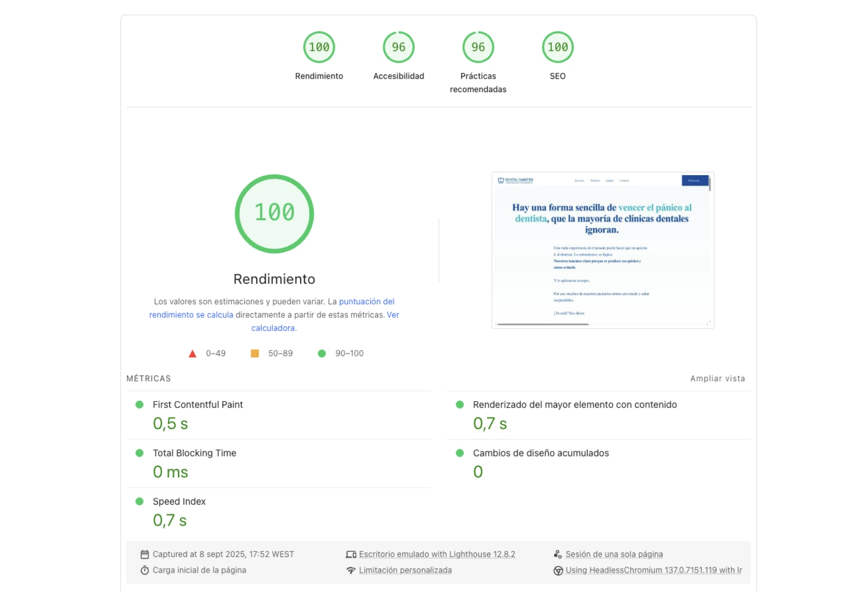The height and width of the screenshot is (599, 868).
Task: Jump to the SEO 100 score gauge
Action: [557, 48]
